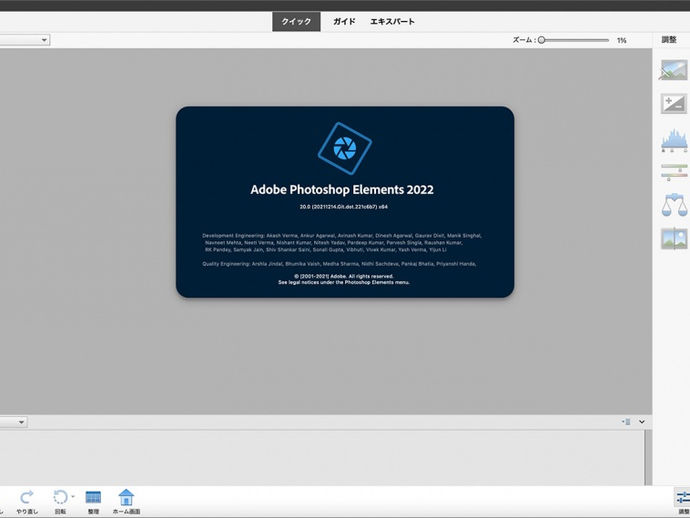Click the 調整 panel heading
This screenshot has height=518, width=690.
[x=669, y=40]
